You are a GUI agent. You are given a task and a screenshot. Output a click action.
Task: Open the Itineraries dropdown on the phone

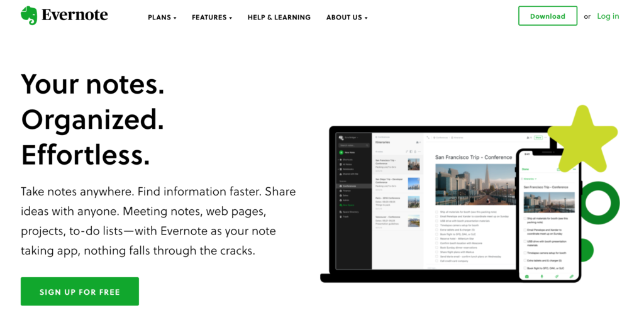(530, 179)
